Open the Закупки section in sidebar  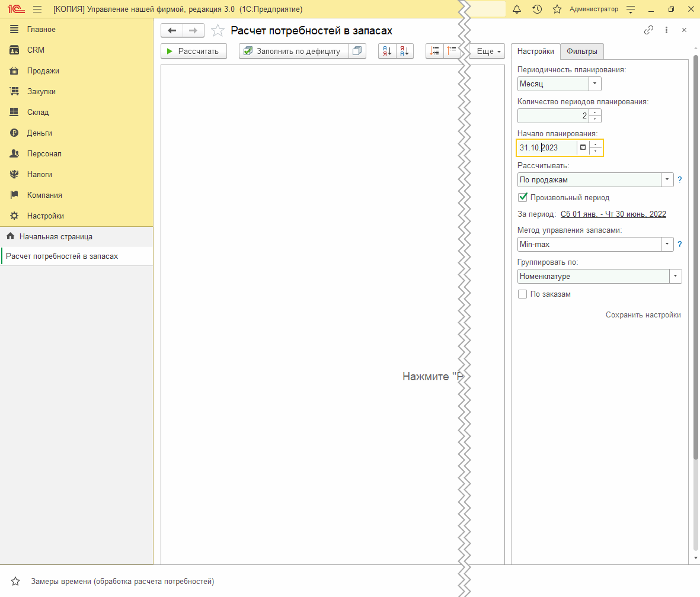pyautogui.click(x=41, y=91)
